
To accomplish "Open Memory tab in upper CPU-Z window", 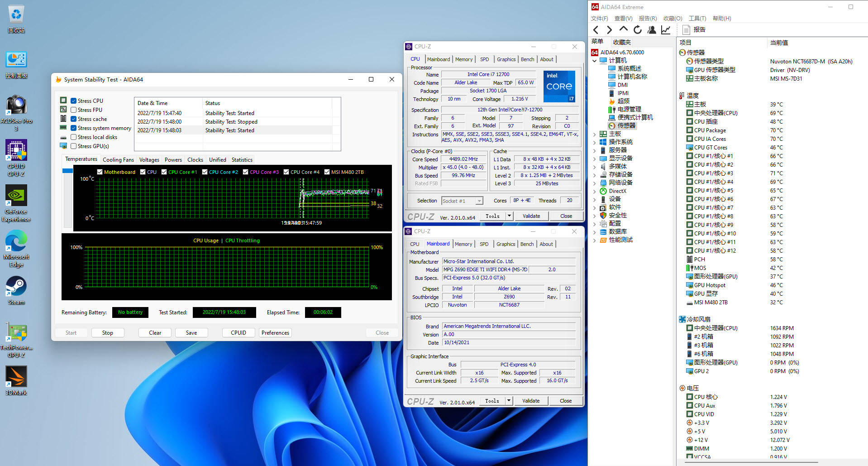I will coord(464,59).
